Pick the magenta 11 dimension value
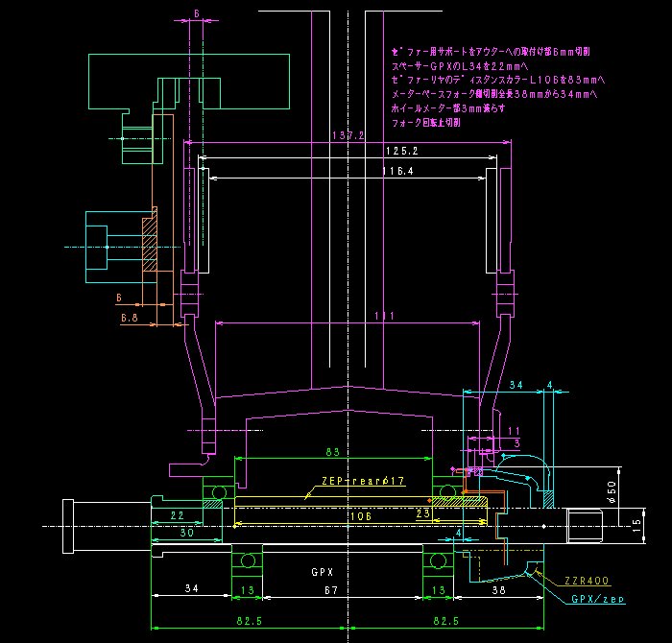 [514, 431]
